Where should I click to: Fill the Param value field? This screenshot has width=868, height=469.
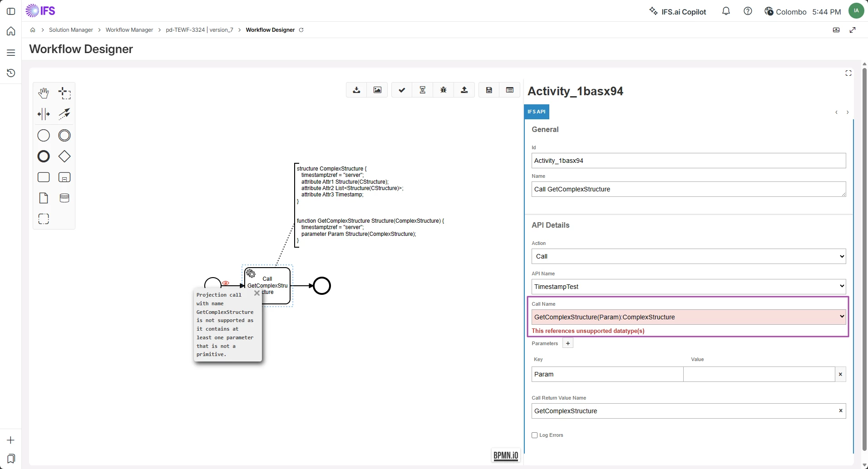coord(759,374)
